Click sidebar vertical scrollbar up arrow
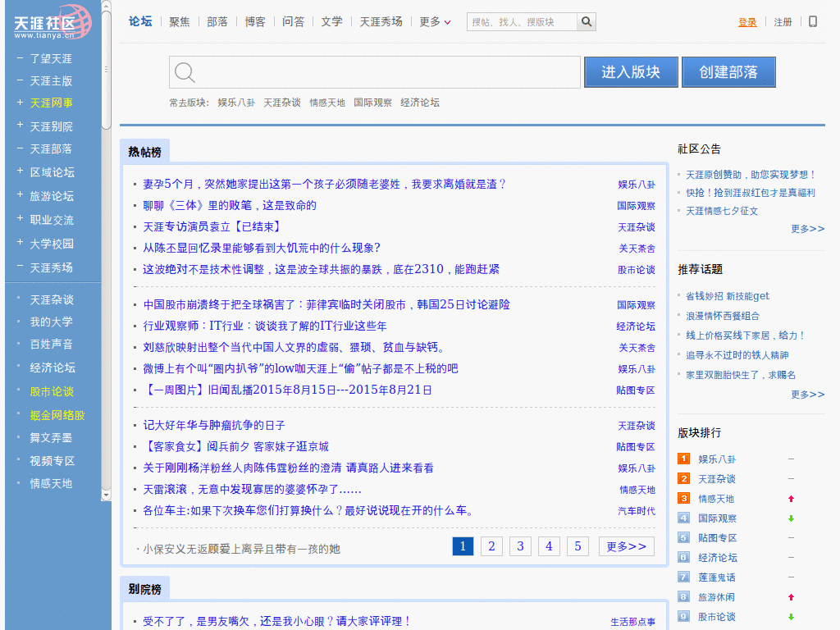This screenshot has height=630, width=840. pyautogui.click(x=106, y=6)
